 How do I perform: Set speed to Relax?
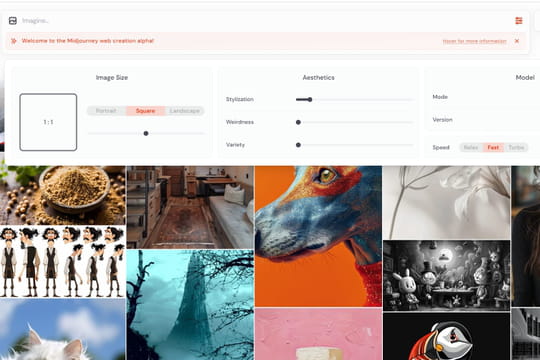[x=471, y=147]
